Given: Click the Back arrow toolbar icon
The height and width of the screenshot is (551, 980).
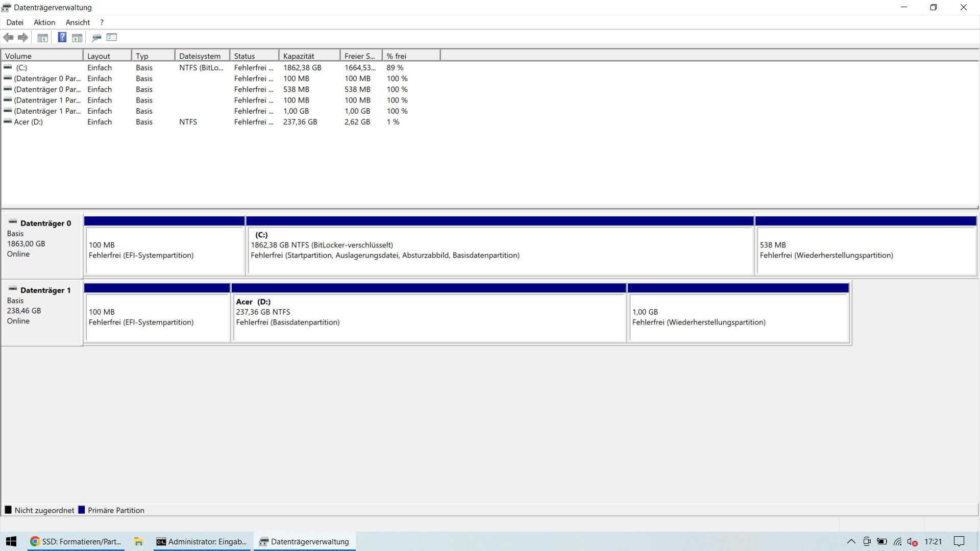Looking at the screenshot, I should click(x=8, y=37).
